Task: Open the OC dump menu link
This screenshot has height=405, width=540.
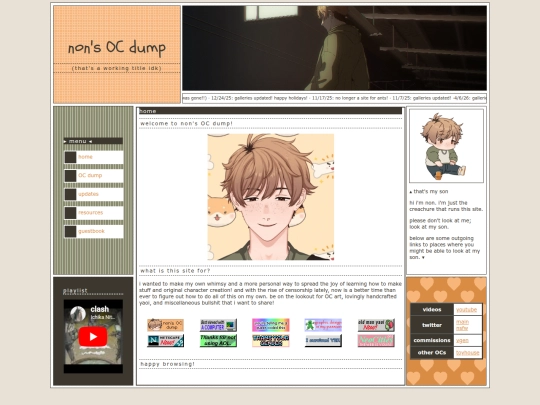Action: [x=90, y=176]
